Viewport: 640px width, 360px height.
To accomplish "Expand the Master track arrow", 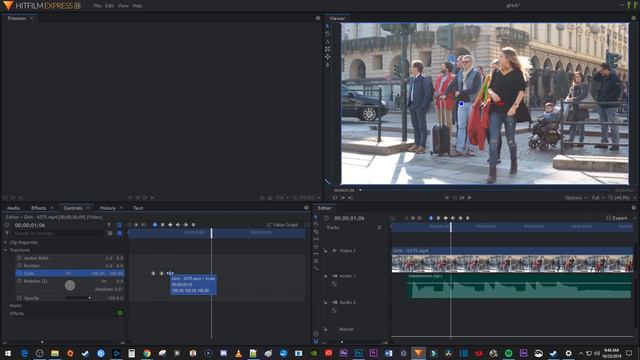I will (326, 329).
